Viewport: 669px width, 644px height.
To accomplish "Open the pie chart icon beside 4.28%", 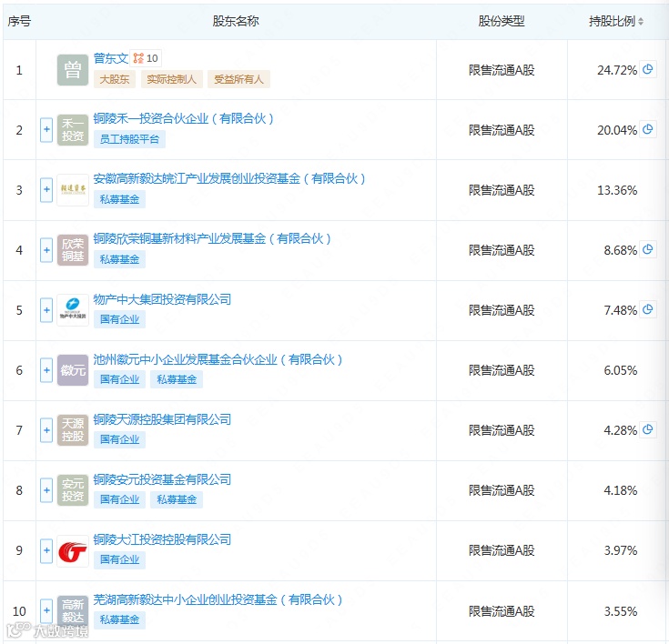I will pos(648,429).
